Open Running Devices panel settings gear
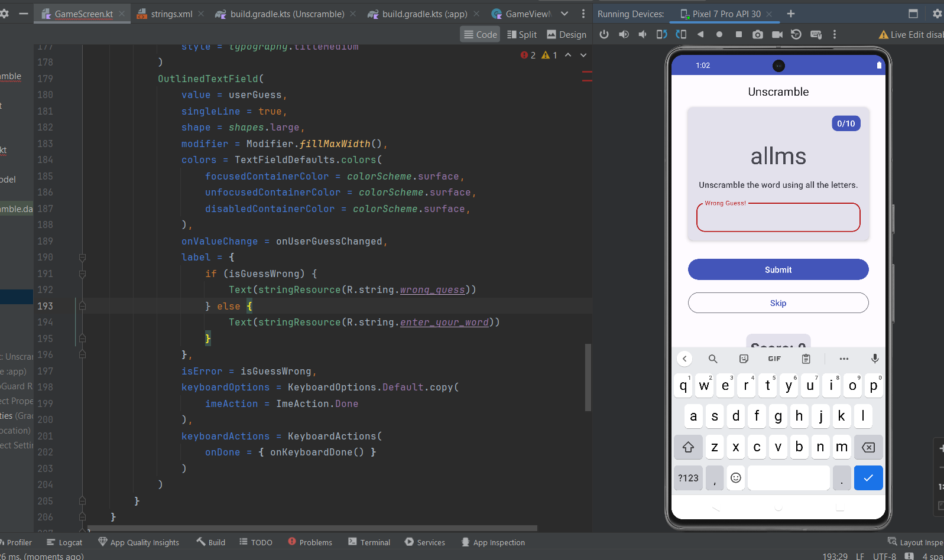 [x=937, y=14]
